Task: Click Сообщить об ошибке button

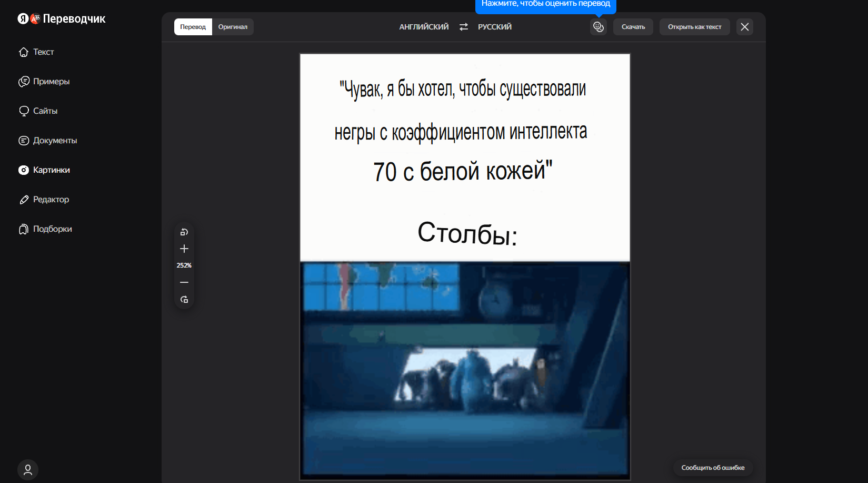Action: (x=713, y=468)
